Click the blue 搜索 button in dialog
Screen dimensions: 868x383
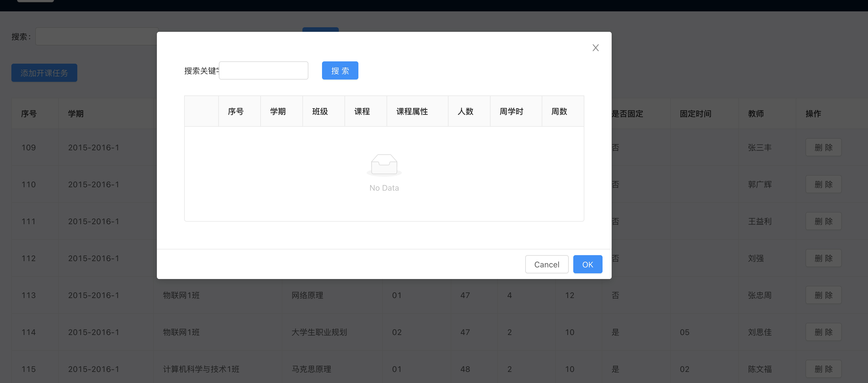point(340,71)
